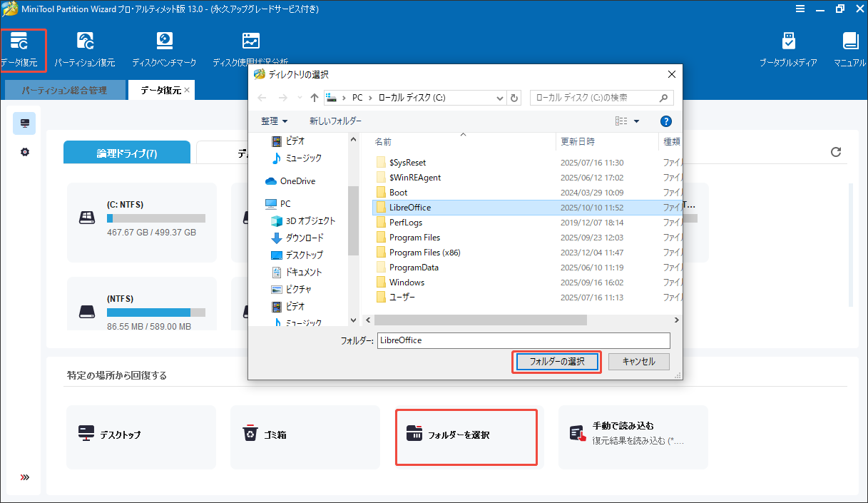Choose フォルダーを選択 recovery option
The height and width of the screenshot is (503, 868).
tap(466, 437)
